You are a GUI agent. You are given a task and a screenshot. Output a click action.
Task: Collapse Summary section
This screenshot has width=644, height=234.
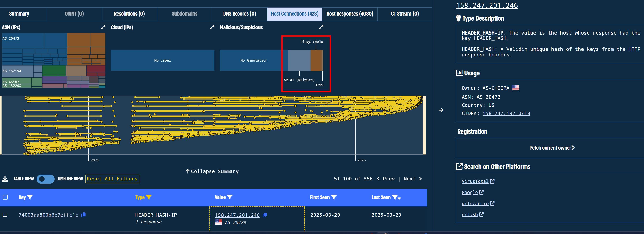coord(212,171)
